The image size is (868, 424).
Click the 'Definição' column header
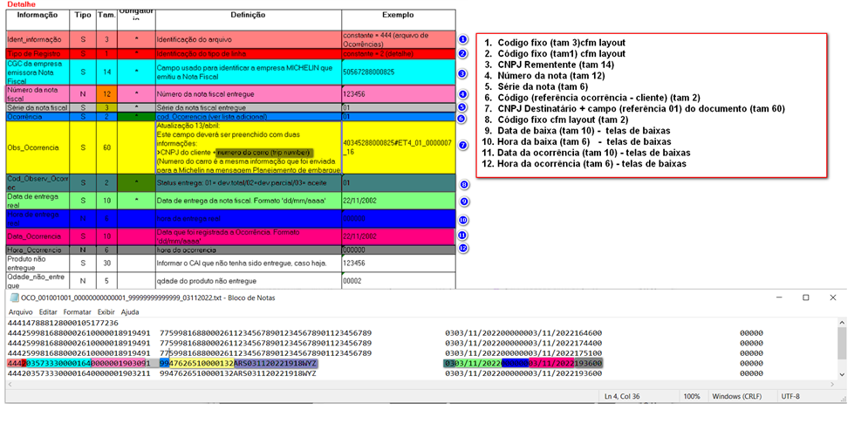pos(248,15)
